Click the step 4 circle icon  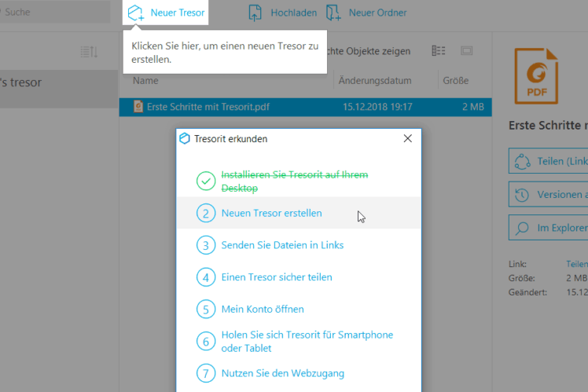click(x=206, y=277)
